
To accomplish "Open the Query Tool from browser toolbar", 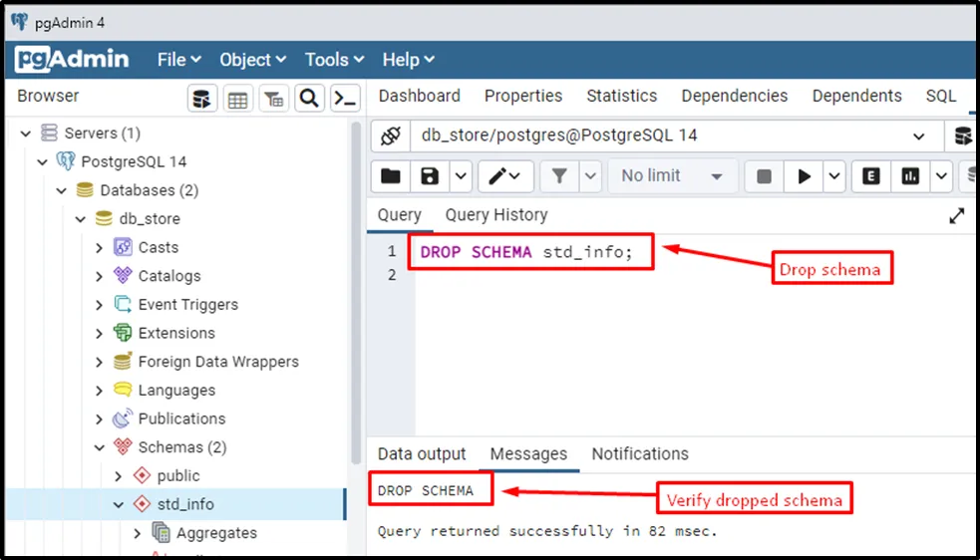I will pyautogui.click(x=202, y=98).
